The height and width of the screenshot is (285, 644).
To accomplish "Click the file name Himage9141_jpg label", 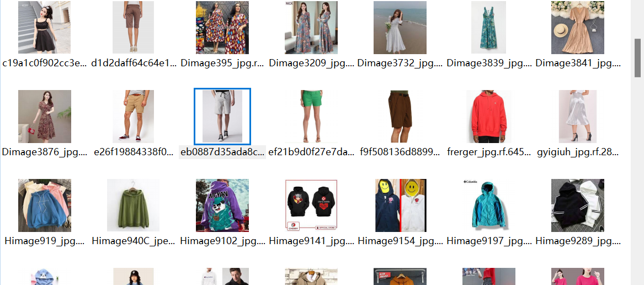I will [311, 241].
